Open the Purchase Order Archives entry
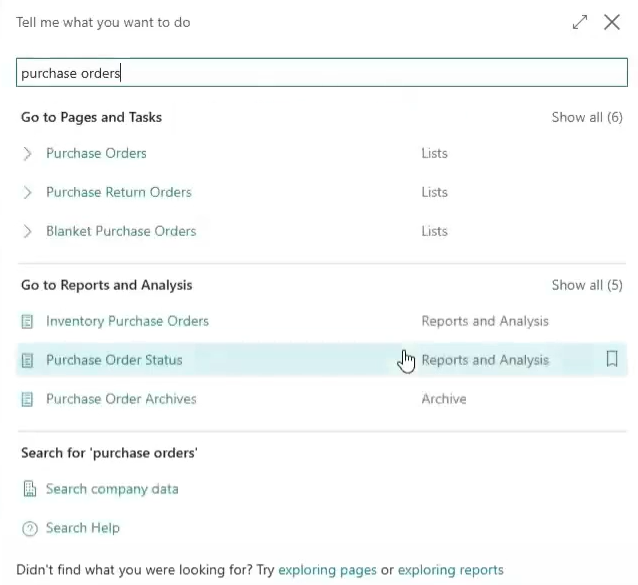638x585 pixels. (x=121, y=399)
